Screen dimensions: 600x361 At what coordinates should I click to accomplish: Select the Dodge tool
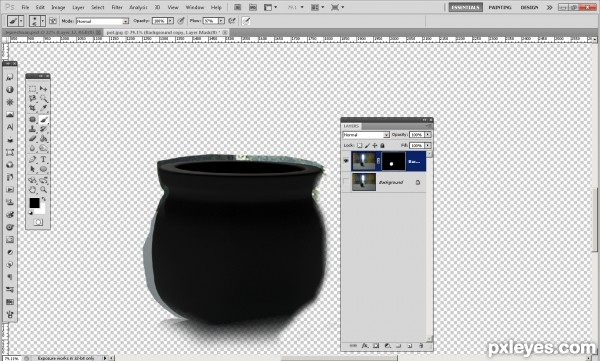[x=43, y=148]
